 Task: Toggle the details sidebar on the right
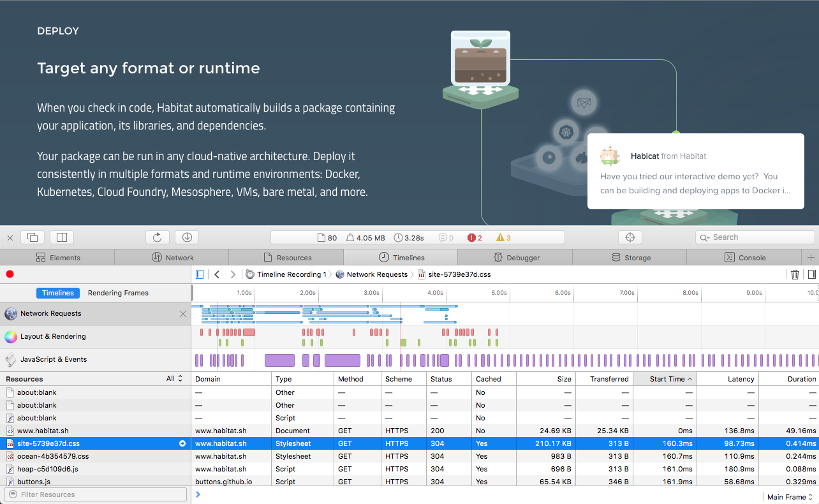[x=812, y=274]
